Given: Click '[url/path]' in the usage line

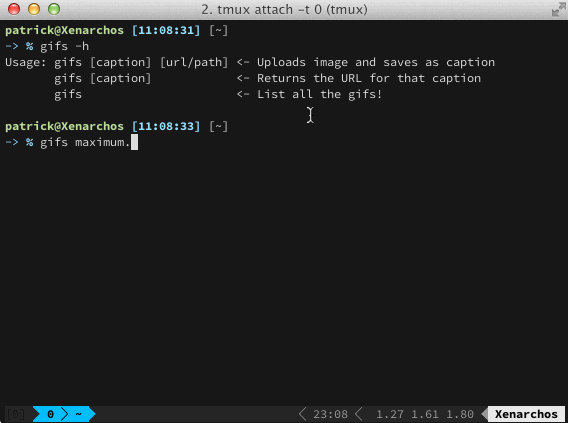Looking at the screenshot, I should [194, 62].
